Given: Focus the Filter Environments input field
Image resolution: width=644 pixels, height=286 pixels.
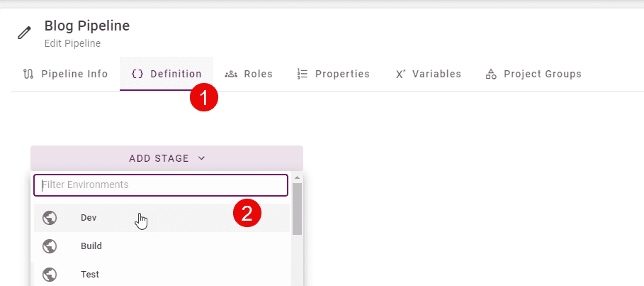Looking at the screenshot, I should coord(161,185).
